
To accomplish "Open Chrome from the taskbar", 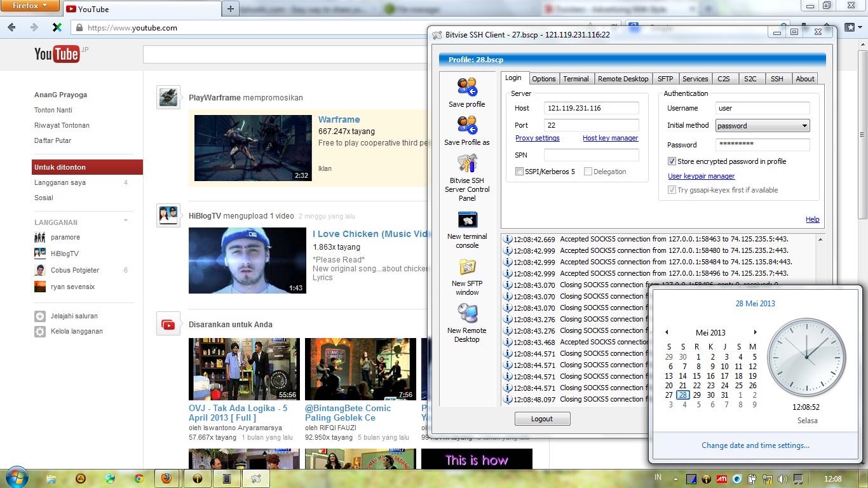I will pyautogui.click(x=139, y=478).
